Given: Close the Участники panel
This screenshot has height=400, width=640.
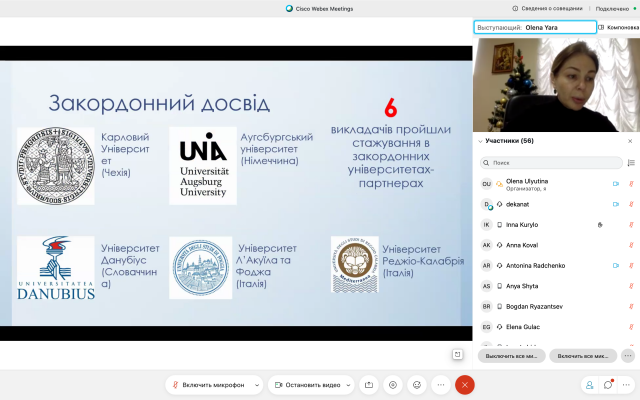Looking at the screenshot, I should point(630,141).
